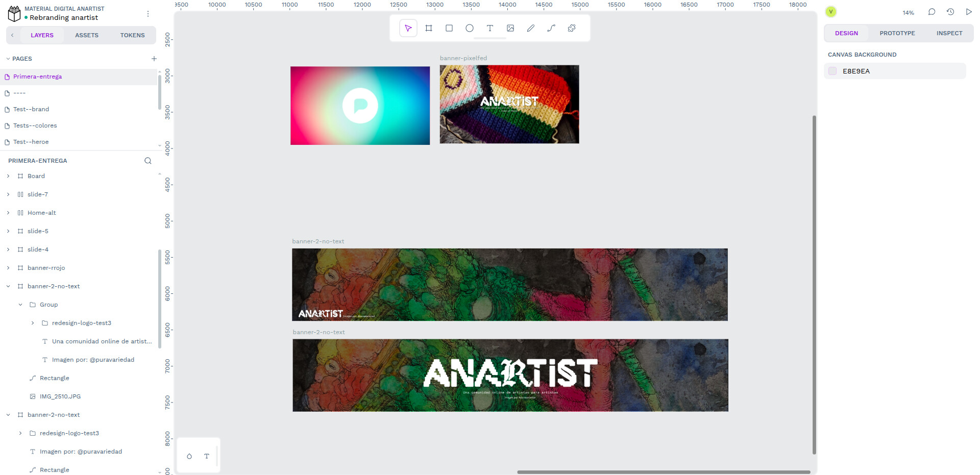Select the Draw pencil tool
Screen dimensions: 980x475
pos(531,28)
